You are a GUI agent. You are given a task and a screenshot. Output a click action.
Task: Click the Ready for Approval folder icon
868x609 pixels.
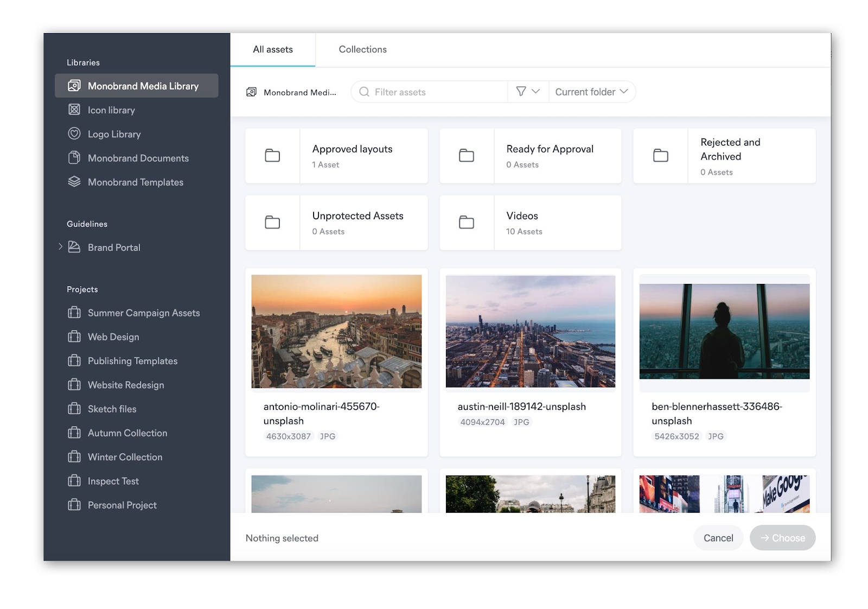coord(467,156)
